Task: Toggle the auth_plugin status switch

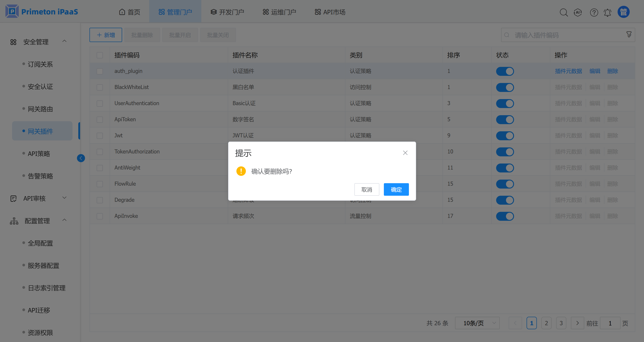Action: point(505,71)
